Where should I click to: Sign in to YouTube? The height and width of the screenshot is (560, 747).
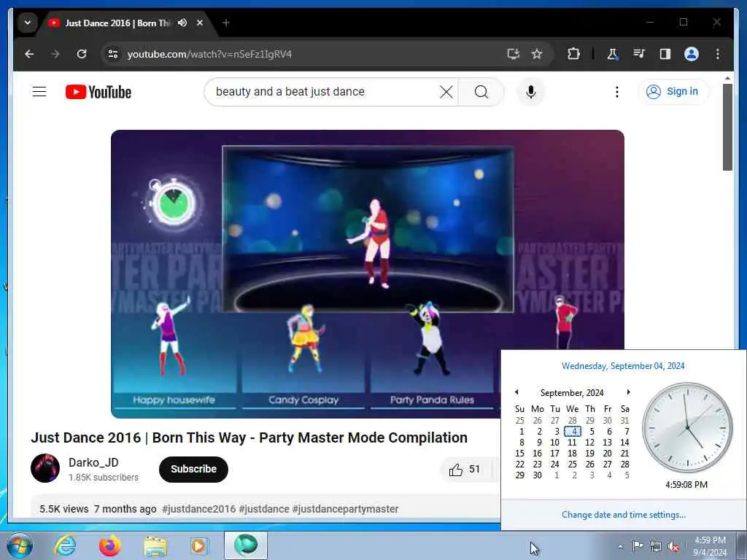673,91
